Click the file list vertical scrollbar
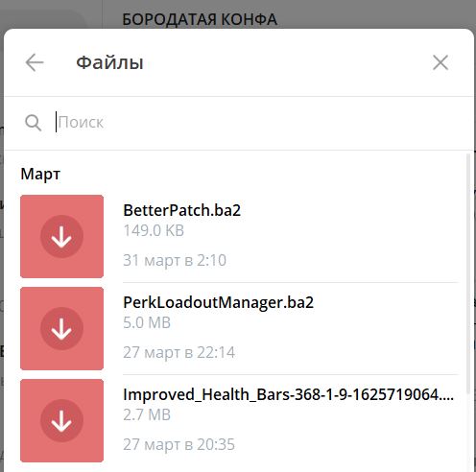This screenshot has height=472, width=476. click(x=468, y=273)
